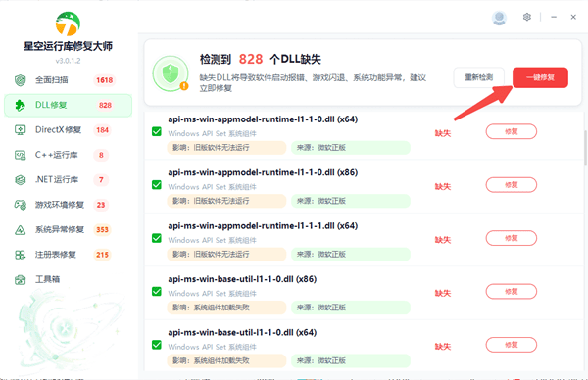Click the .NET运行库 icon
Viewport: 588px width, 380px height.
[21, 180]
